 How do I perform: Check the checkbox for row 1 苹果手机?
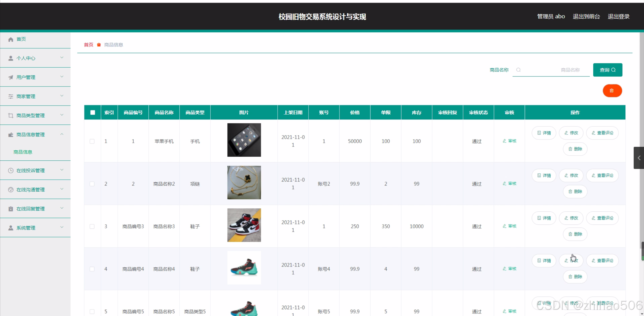coord(92,141)
